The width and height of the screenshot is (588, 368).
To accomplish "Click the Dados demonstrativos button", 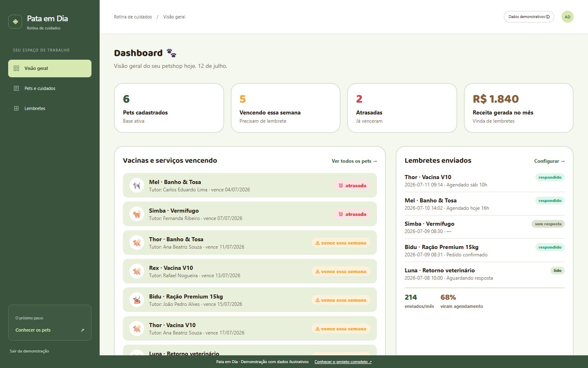I will coord(529,17).
